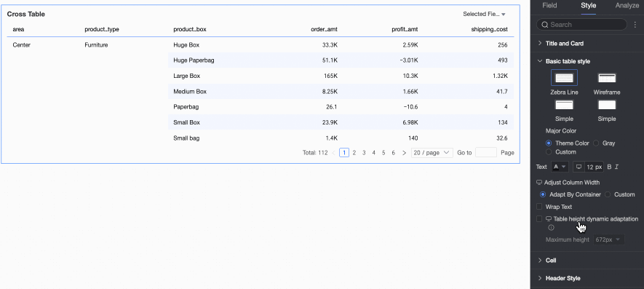Viewport: 644px width, 289px height.
Task: Click the area column header
Action: point(18,29)
